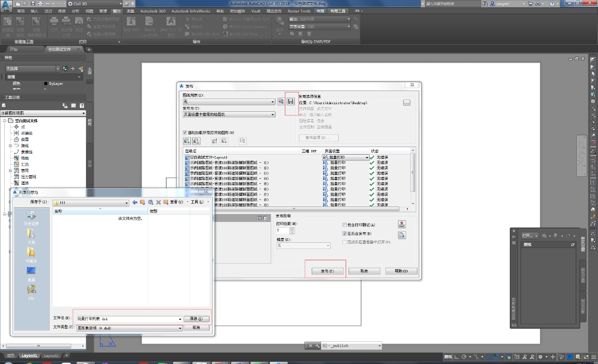Click the plot stamp settings icon

(x=402, y=224)
